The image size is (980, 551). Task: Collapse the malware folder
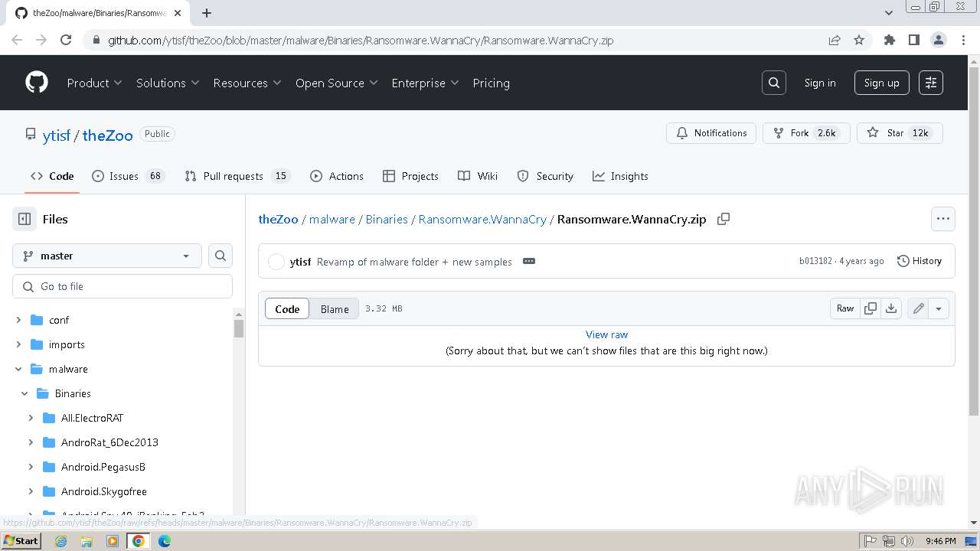coord(18,369)
